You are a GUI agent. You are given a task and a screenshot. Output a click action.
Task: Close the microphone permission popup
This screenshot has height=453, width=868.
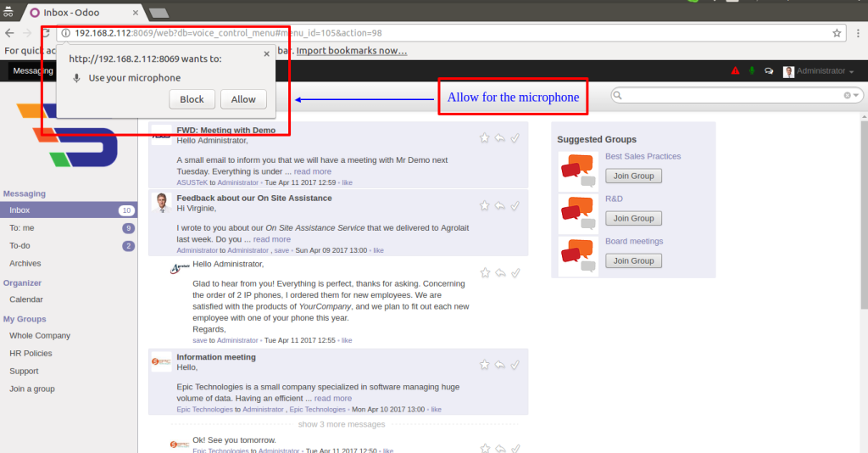[266, 53]
